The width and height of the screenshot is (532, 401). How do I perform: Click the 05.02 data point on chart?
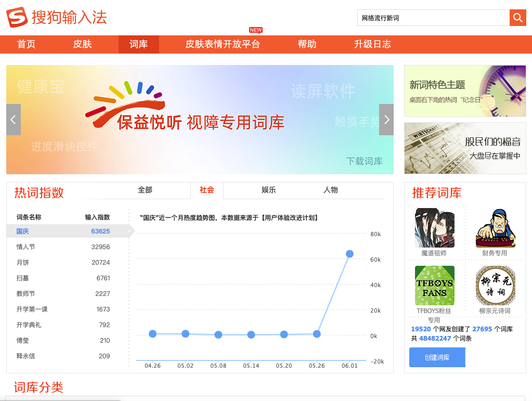[186, 334]
